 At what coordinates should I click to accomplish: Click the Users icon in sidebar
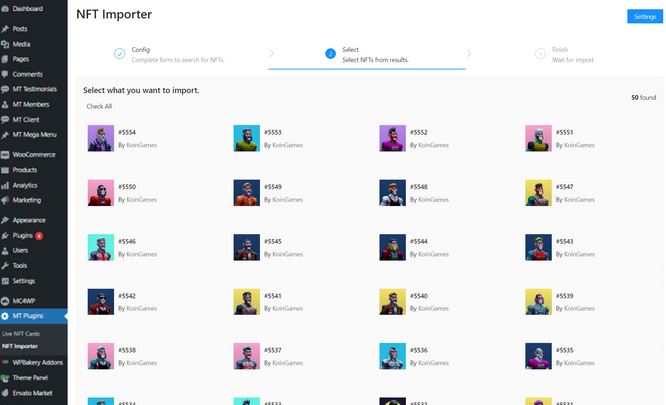(x=6, y=250)
